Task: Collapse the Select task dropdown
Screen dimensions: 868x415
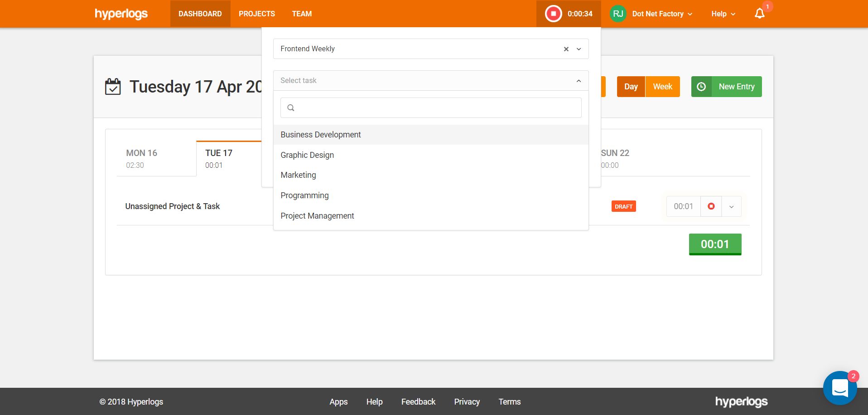Action: (x=578, y=80)
